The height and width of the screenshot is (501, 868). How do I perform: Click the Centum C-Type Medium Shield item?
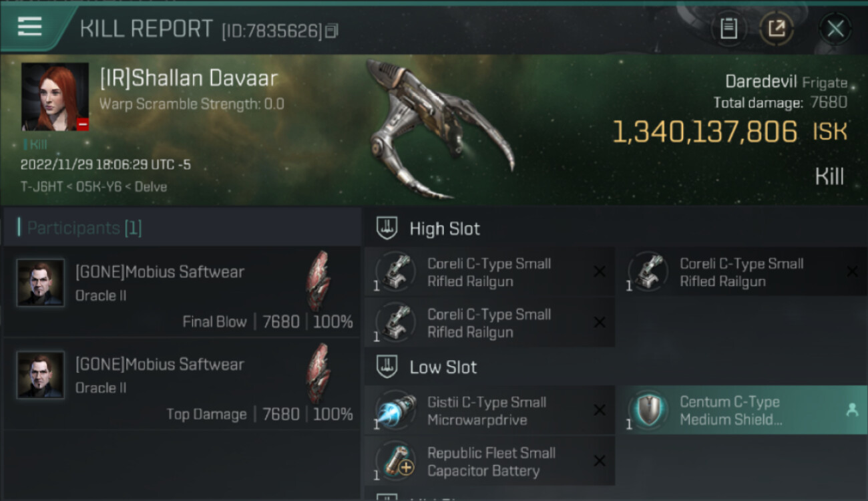[742, 411]
